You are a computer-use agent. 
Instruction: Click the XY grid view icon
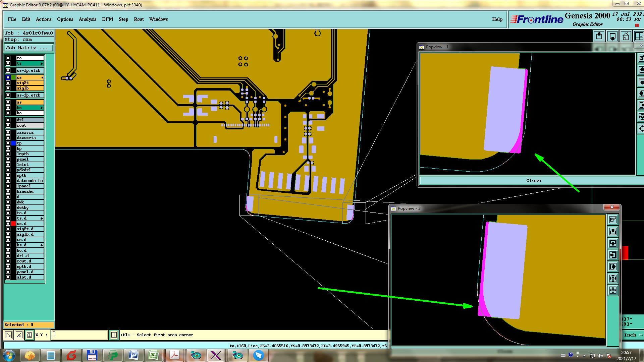tap(639, 36)
